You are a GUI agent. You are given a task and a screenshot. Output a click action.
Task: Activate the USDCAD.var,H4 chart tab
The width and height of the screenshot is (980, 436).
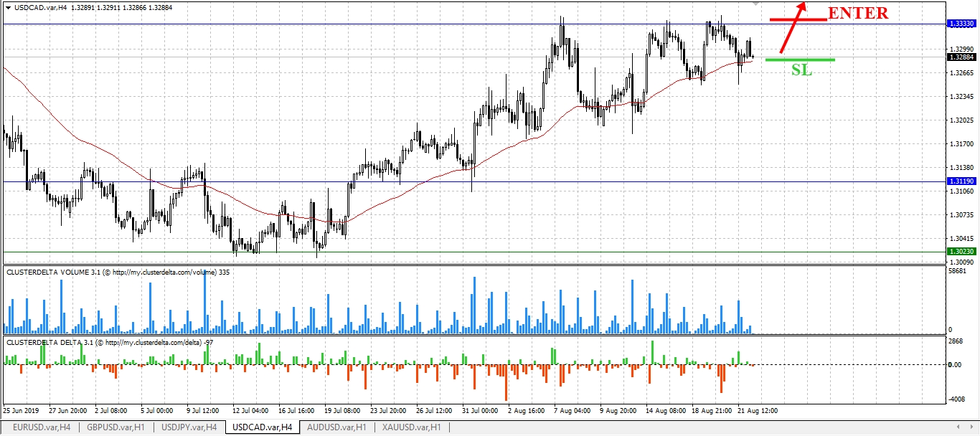(x=263, y=427)
